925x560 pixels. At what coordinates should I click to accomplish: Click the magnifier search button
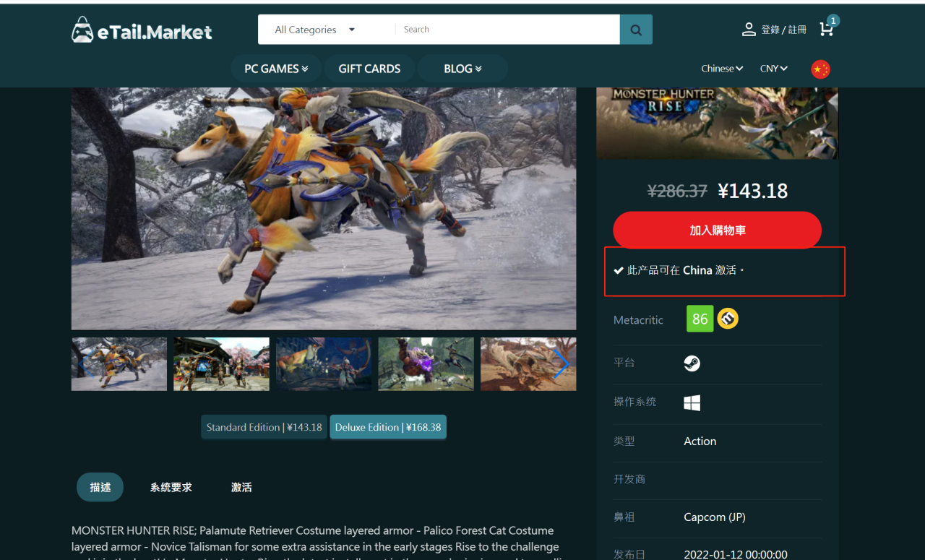pos(636,30)
